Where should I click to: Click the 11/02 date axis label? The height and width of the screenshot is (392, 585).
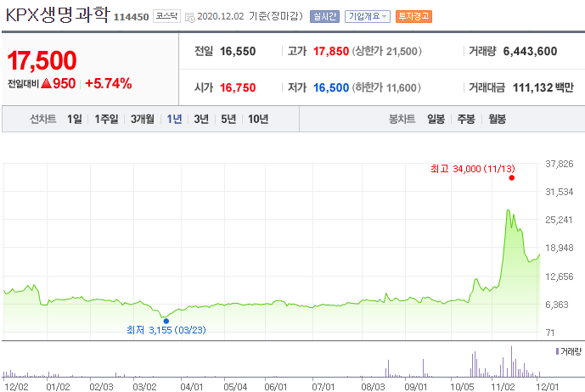click(x=503, y=387)
